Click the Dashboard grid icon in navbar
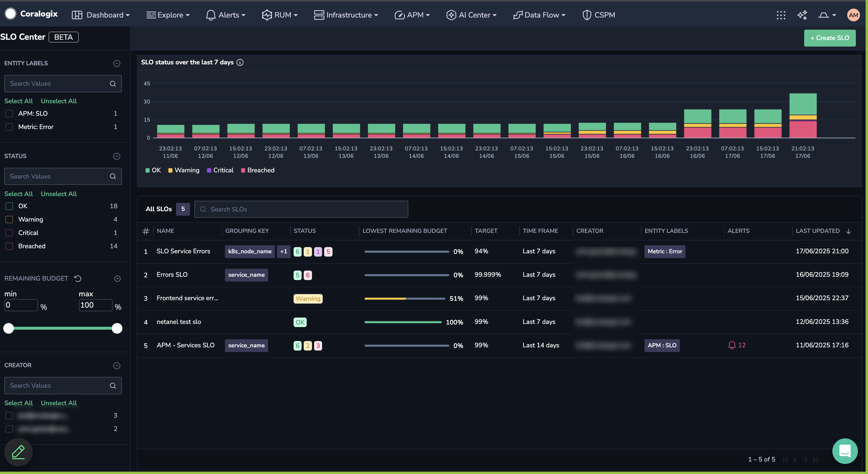 click(x=77, y=15)
